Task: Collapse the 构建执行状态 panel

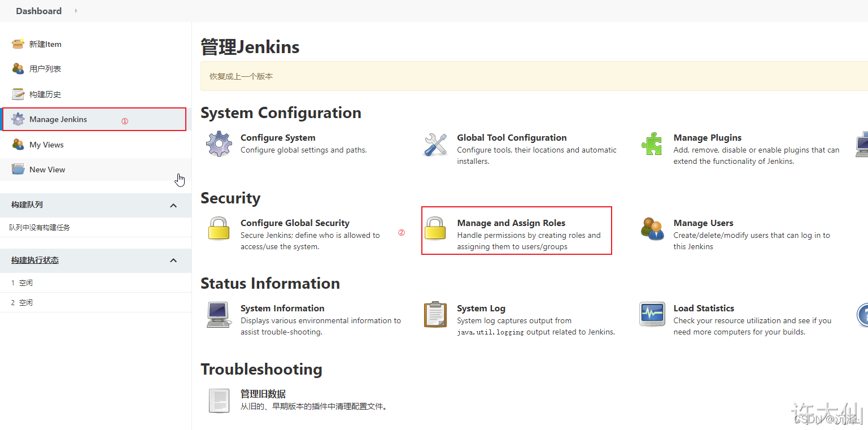Action: pyautogui.click(x=173, y=260)
